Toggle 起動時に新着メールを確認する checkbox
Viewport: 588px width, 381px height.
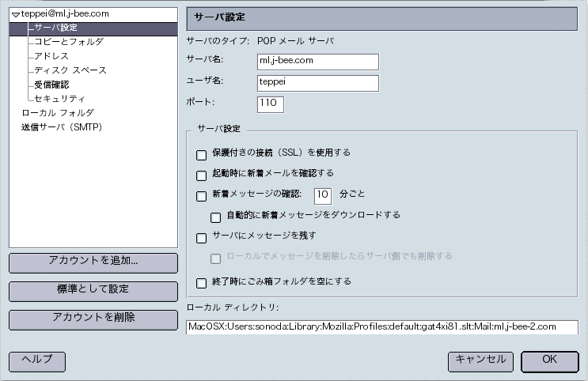(x=201, y=175)
